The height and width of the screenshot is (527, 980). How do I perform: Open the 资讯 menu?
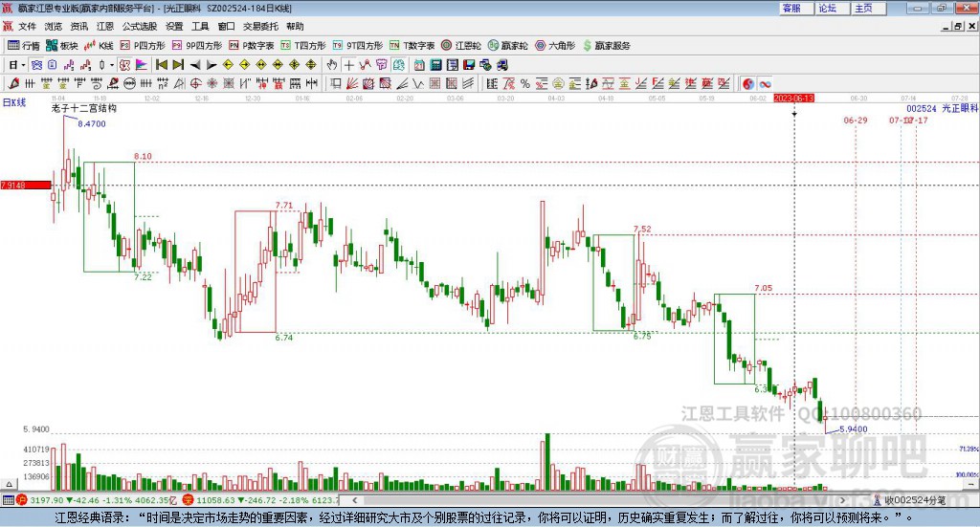[x=78, y=26]
